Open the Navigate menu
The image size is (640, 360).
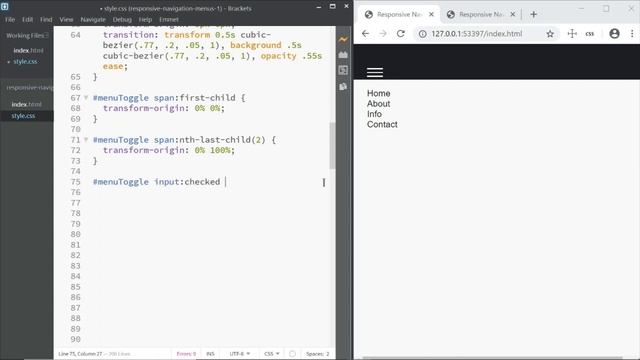click(x=93, y=19)
